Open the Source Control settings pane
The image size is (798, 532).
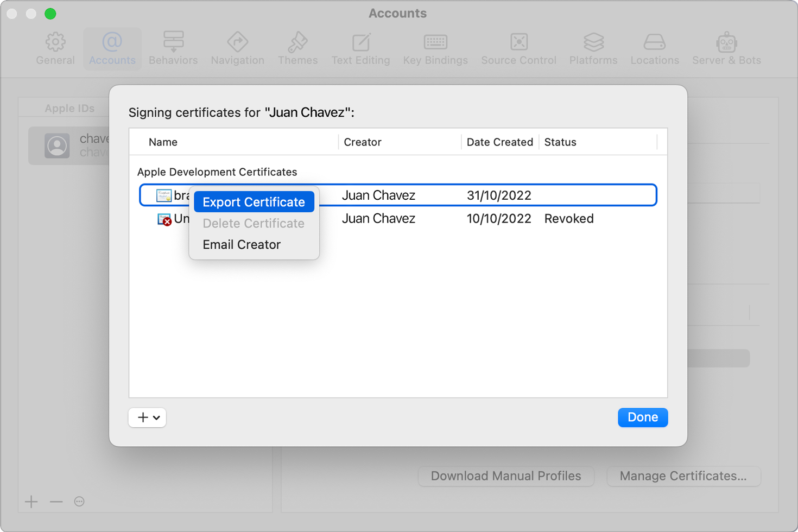coord(518,48)
